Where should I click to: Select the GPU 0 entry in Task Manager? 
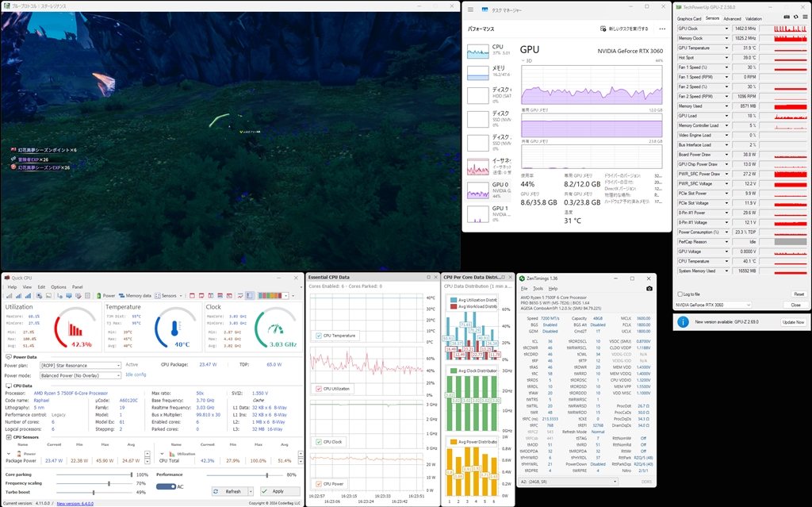tap(488, 190)
